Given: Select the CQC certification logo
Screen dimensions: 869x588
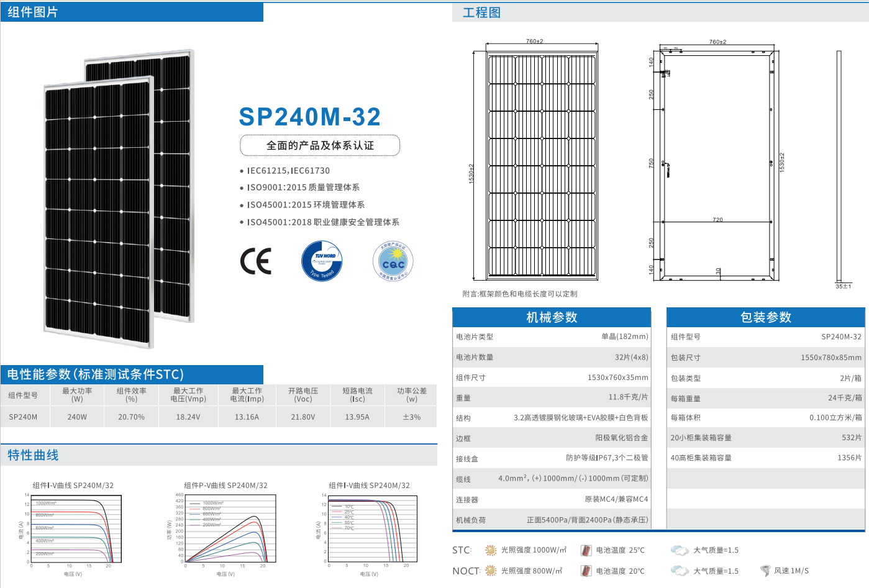Looking at the screenshot, I should [393, 261].
